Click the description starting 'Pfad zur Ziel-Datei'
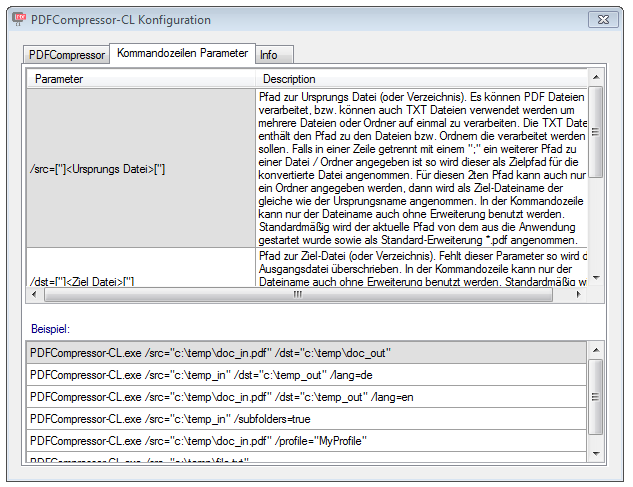 [421, 267]
